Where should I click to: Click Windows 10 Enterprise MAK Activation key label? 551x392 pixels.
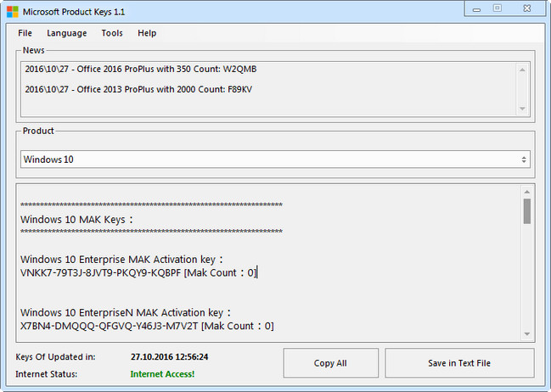[121, 260]
